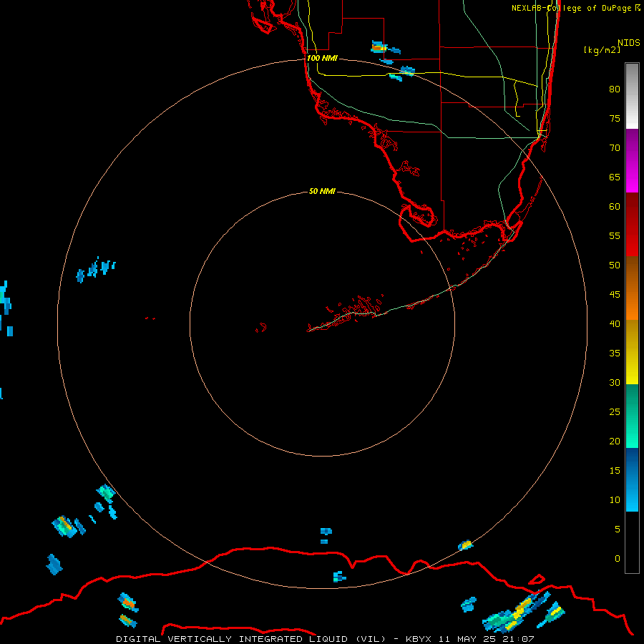Click the scale value 25
Viewport: 644px width, 644px height.
615,412
